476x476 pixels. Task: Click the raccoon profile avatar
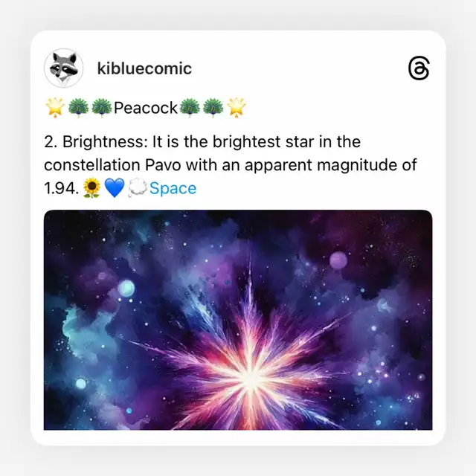63,68
